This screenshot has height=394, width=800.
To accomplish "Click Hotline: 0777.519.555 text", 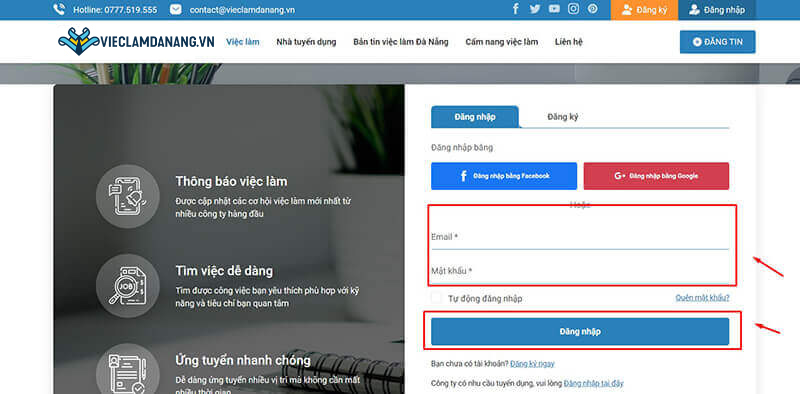I will click(x=115, y=10).
